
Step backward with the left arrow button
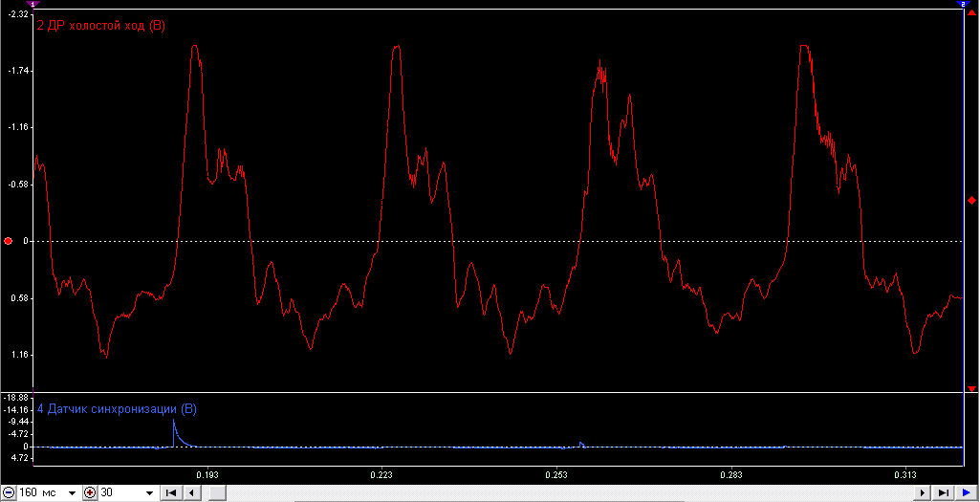point(192,493)
